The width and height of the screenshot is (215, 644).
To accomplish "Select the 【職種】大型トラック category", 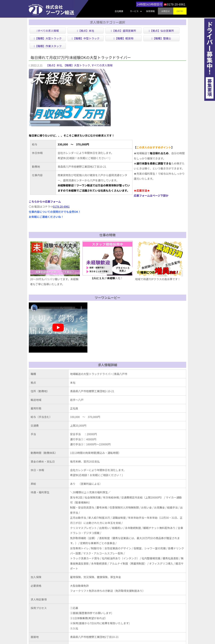I will pos(48,38).
